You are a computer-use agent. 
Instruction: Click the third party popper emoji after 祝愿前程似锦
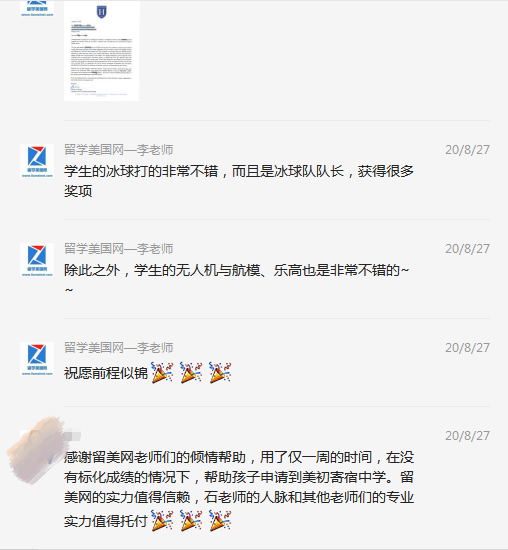[220, 373]
